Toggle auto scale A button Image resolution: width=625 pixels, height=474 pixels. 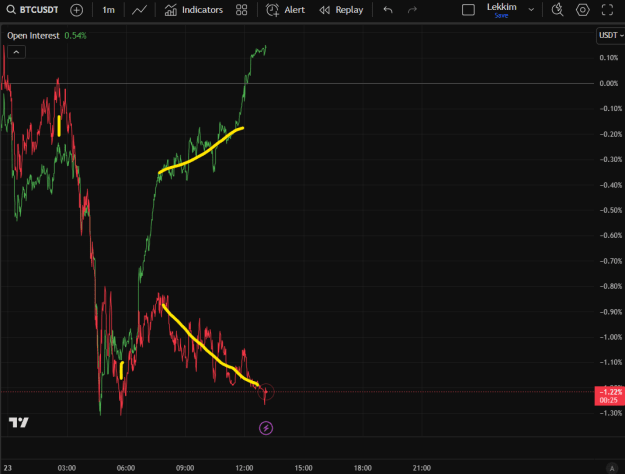(611, 468)
